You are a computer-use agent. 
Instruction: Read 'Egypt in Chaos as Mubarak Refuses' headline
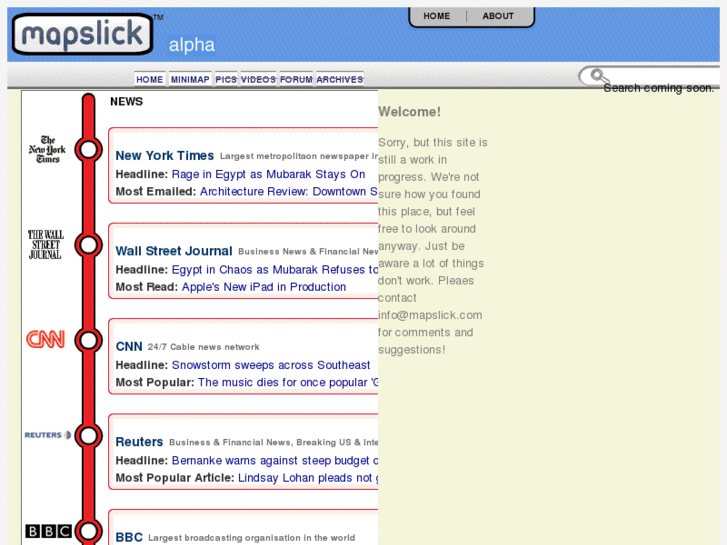click(275, 269)
